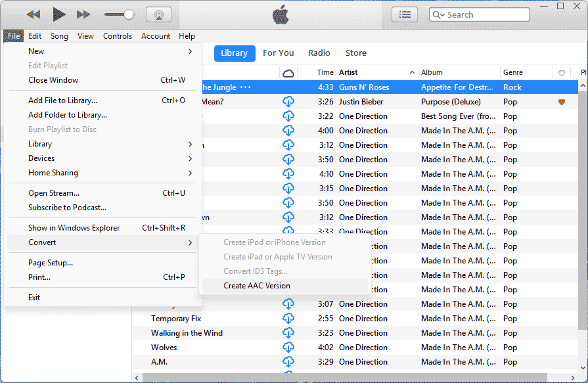The width and height of the screenshot is (588, 383).
Task: Select the Temporary Fix song title
Action: point(176,319)
